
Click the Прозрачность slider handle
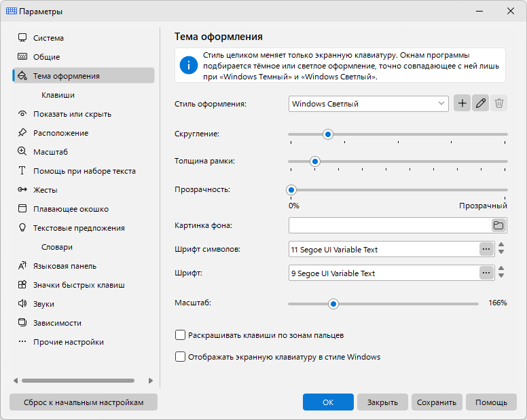291,190
